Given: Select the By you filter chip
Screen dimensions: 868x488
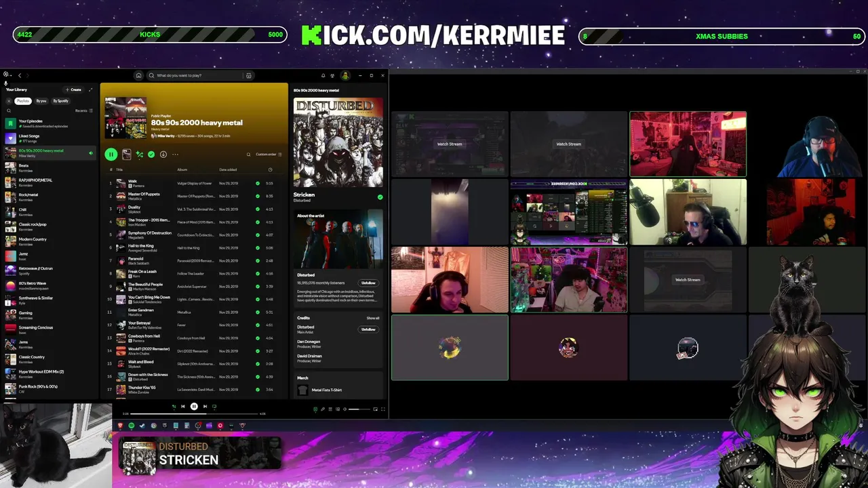Looking at the screenshot, I should click(41, 101).
